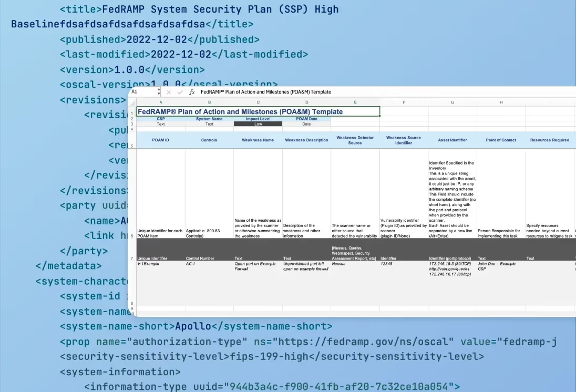Select the FedRAMP POA&M Template title cell

tap(258, 111)
